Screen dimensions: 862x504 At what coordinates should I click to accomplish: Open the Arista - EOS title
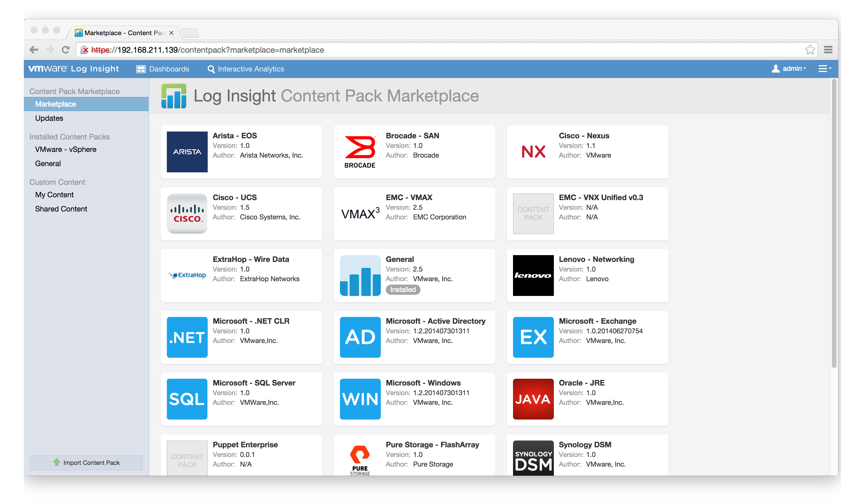click(x=235, y=136)
